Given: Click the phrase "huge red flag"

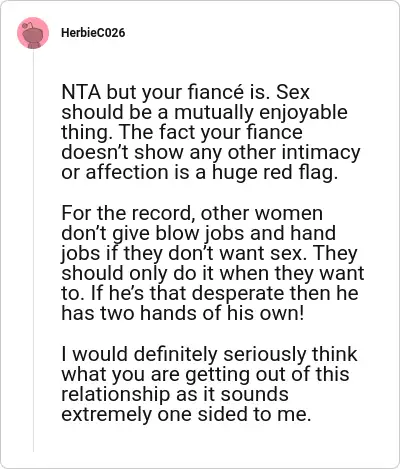Looking at the screenshot, I should (x=275, y=173).
